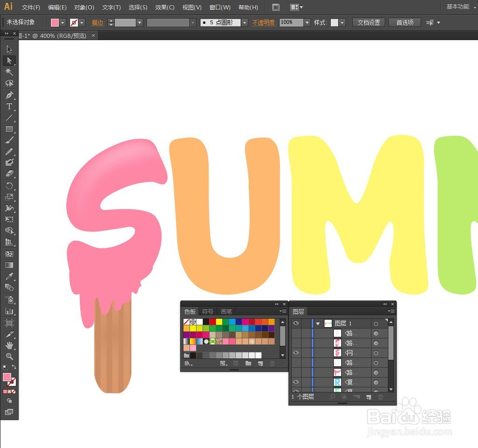This screenshot has height=448, width=478.
Task: Select the Type tool
Action: 9,107
